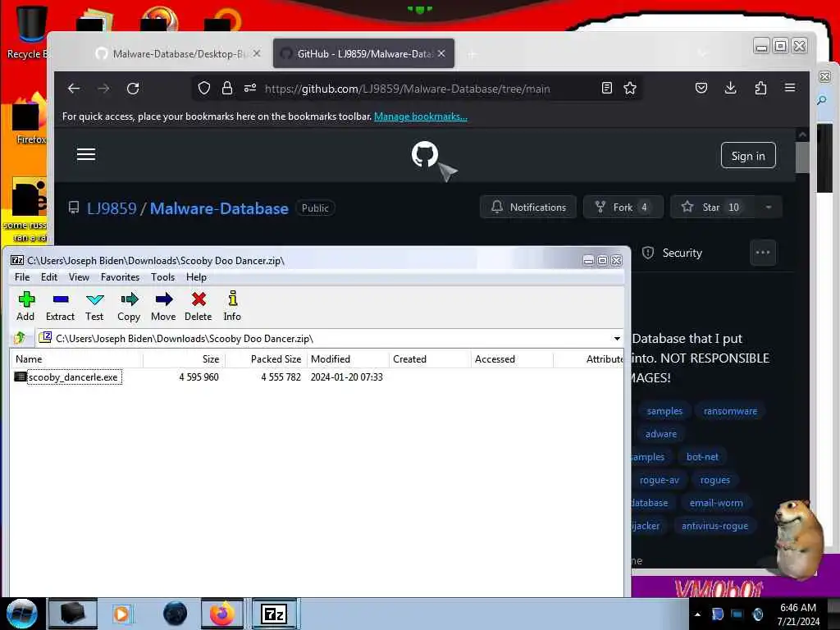Click the Extract toolbar icon in 7-Zip
The width and height of the screenshot is (840, 630).
pyautogui.click(x=60, y=307)
